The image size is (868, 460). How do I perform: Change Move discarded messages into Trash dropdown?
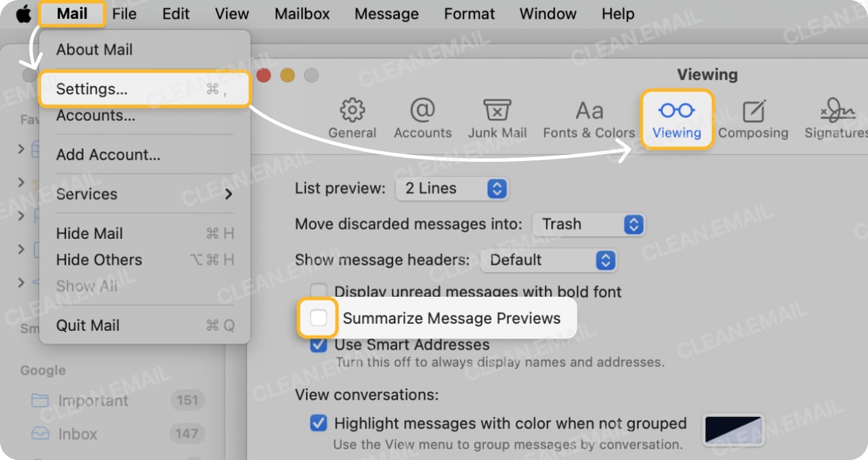pyautogui.click(x=588, y=225)
